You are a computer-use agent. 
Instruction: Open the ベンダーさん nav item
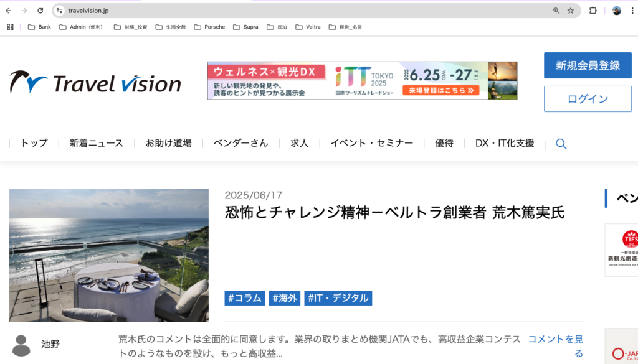(x=241, y=143)
